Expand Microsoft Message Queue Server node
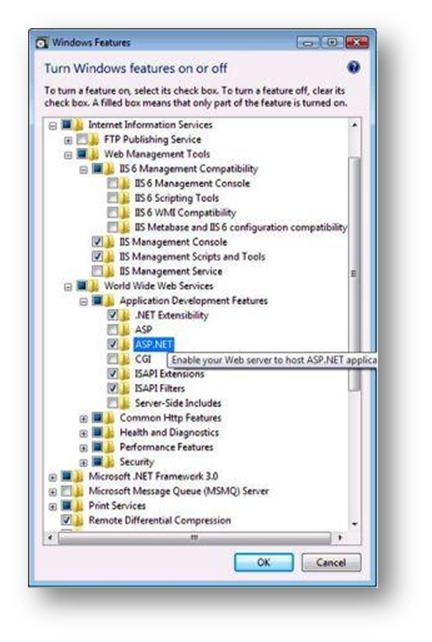Viewport: 432px width, 642px height. [x=52, y=492]
